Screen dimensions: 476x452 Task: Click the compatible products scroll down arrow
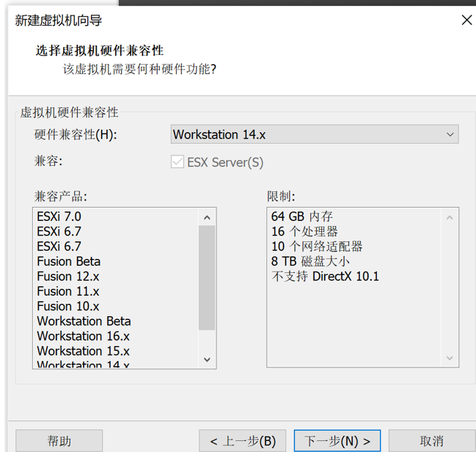[207, 360]
